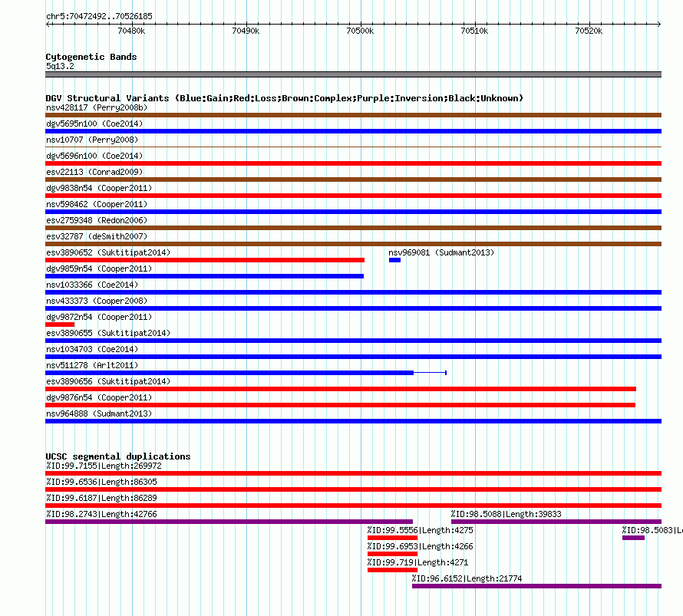
Task: Click the red bar under dgv9876n54 (Cooper2011)
Action: coord(340,405)
